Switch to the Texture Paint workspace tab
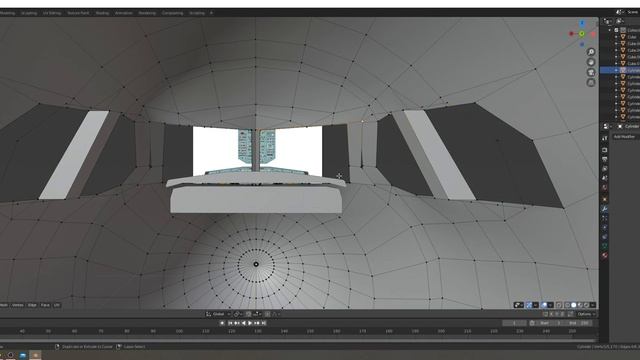640x360 pixels. pos(78,13)
